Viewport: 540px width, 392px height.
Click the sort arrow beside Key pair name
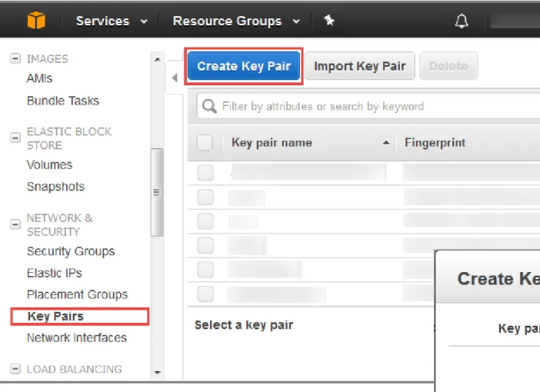386,142
